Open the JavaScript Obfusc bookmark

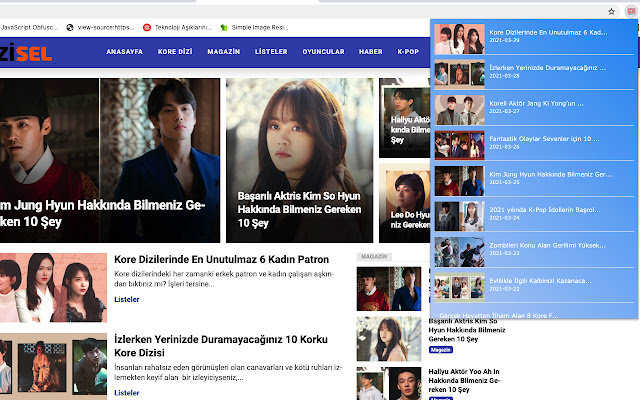(x=29, y=27)
